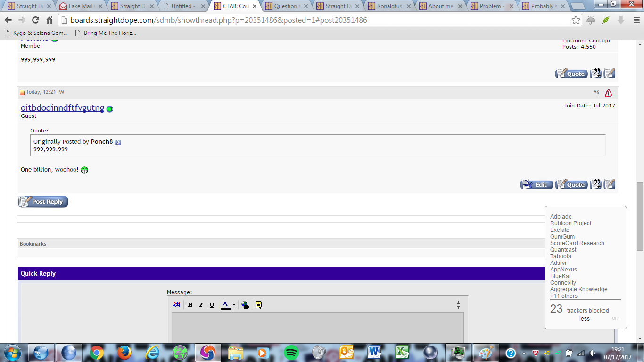The height and width of the screenshot is (362, 644).
Task: Expand the '+11 others' tracker entry
Action: coord(563,296)
